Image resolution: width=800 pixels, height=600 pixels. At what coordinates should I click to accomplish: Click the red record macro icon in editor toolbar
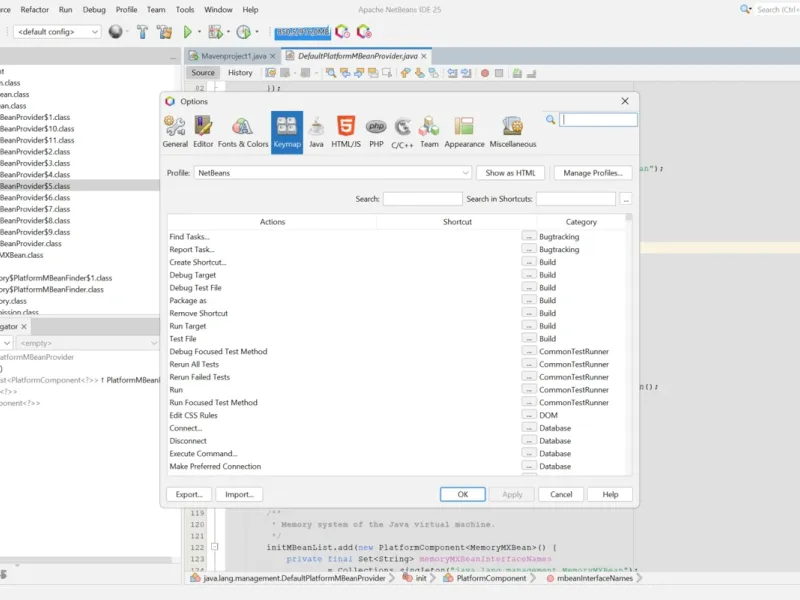485,73
